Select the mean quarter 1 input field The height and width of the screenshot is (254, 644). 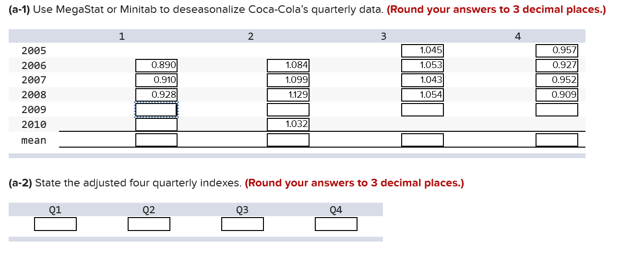point(156,140)
